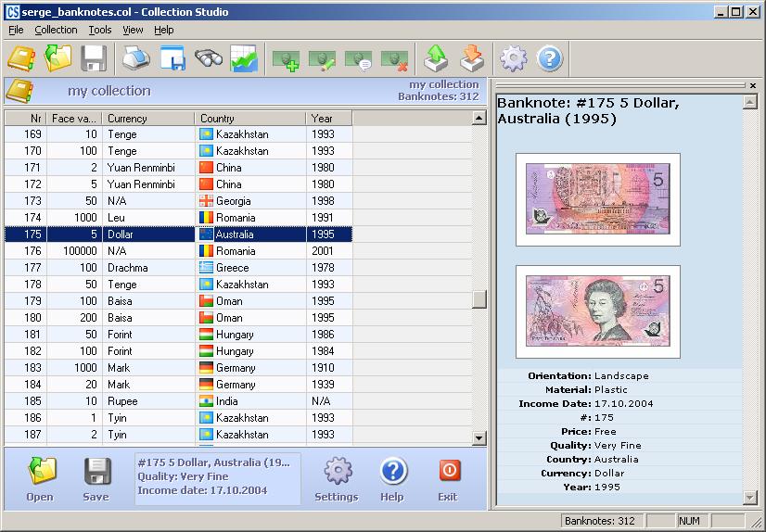Image resolution: width=766 pixels, height=532 pixels.
Task: Select row 187 Tyin Kazakhstan
Action: coord(178,435)
